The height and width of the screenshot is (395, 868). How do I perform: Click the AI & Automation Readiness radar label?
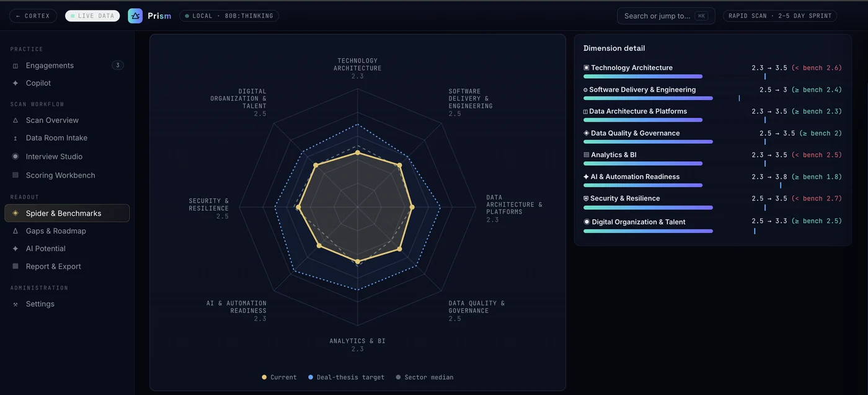point(236,311)
